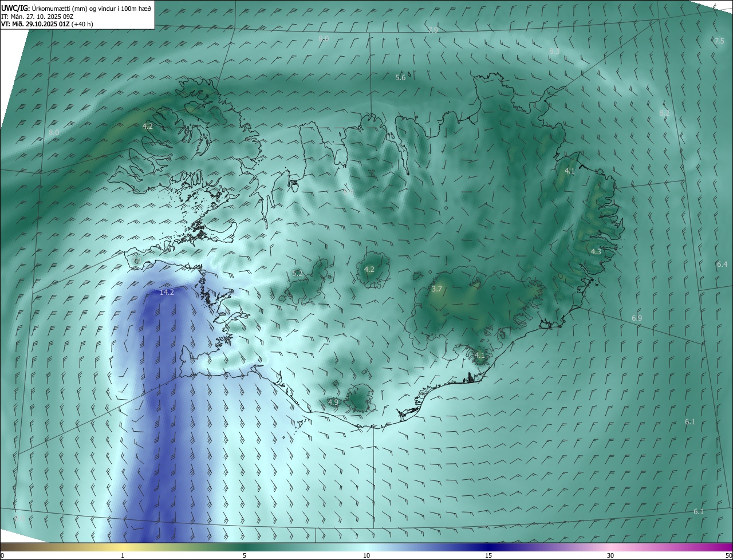733x560 pixels.
Task: Select the initial time 'IT: Mán. 27. 10. 2025 09Z'
Action: [38, 16]
